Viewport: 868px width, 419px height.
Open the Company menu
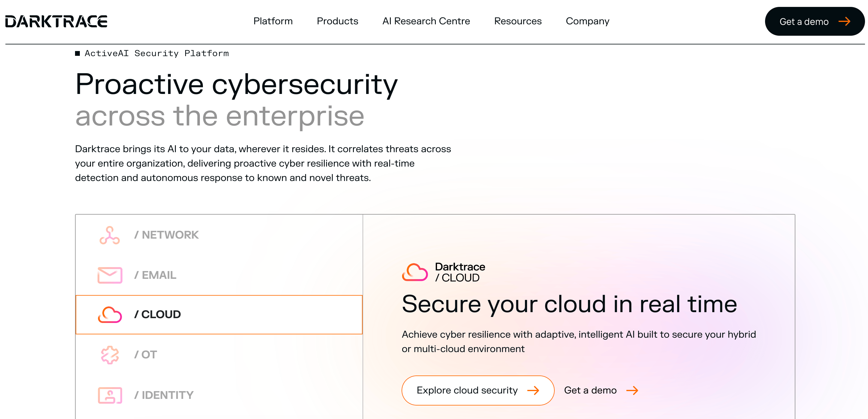pyautogui.click(x=588, y=21)
